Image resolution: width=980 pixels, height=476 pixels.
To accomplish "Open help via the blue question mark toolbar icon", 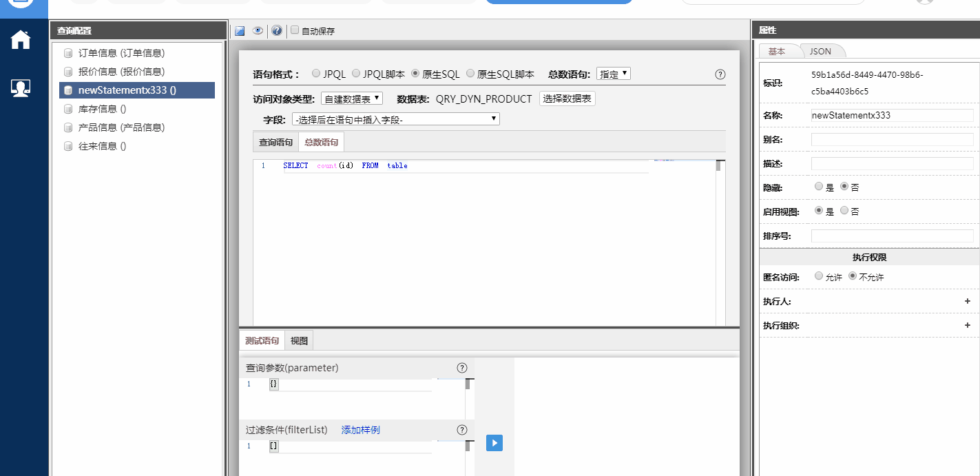I will (277, 31).
